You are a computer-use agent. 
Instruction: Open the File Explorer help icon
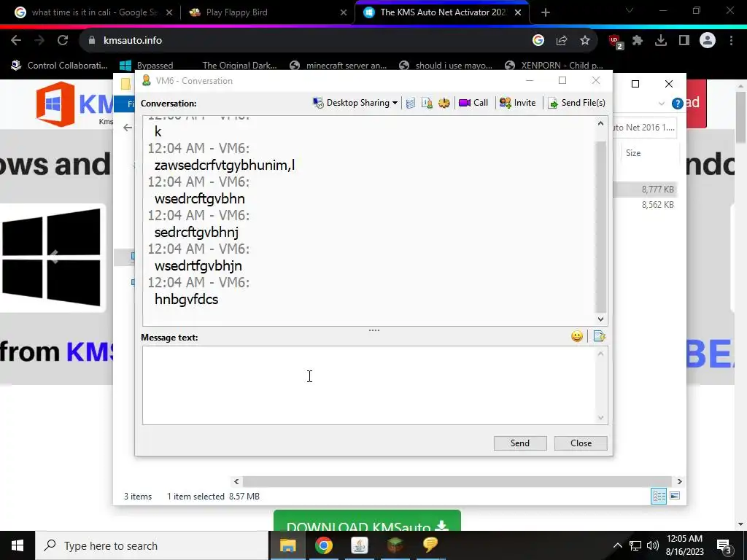click(x=677, y=104)
